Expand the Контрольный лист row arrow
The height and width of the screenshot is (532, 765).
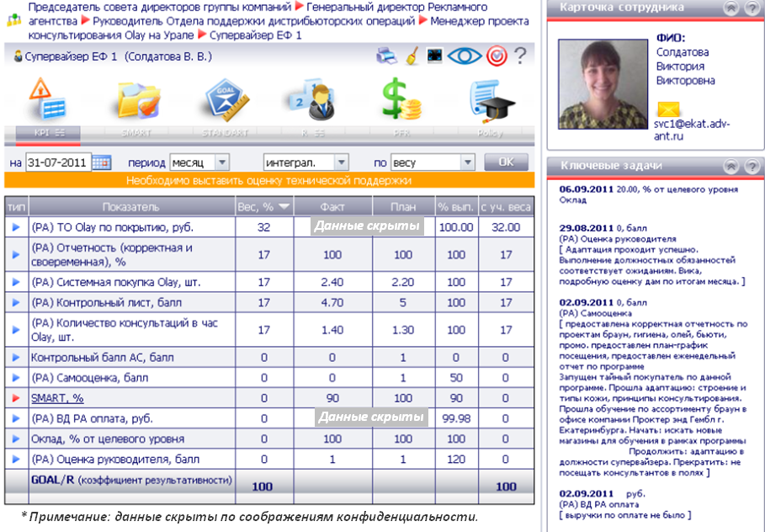coord(16,302)
